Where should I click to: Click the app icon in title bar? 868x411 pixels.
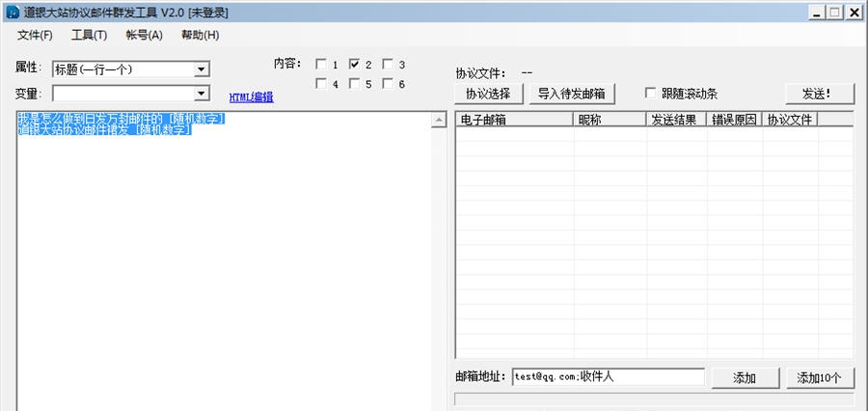[13, 13]
